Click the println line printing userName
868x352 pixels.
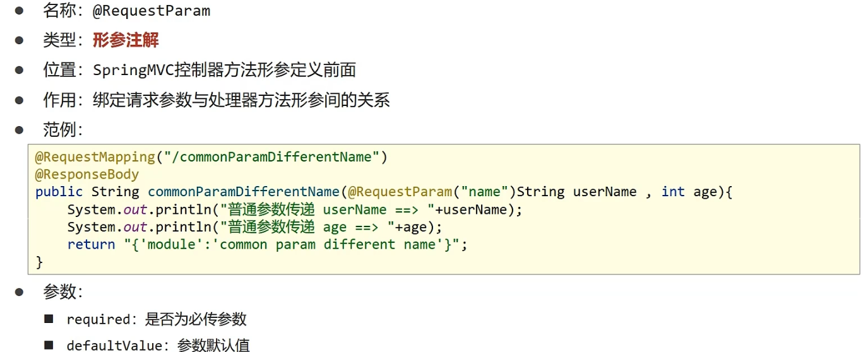click(x=295, y=209)
